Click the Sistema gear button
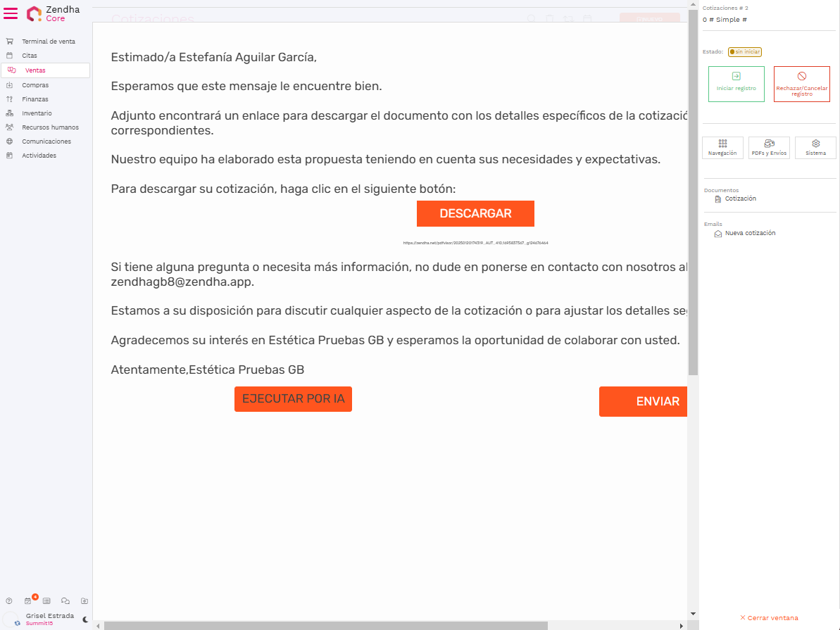This screenshot has height=630, width=840. (815, 148)
